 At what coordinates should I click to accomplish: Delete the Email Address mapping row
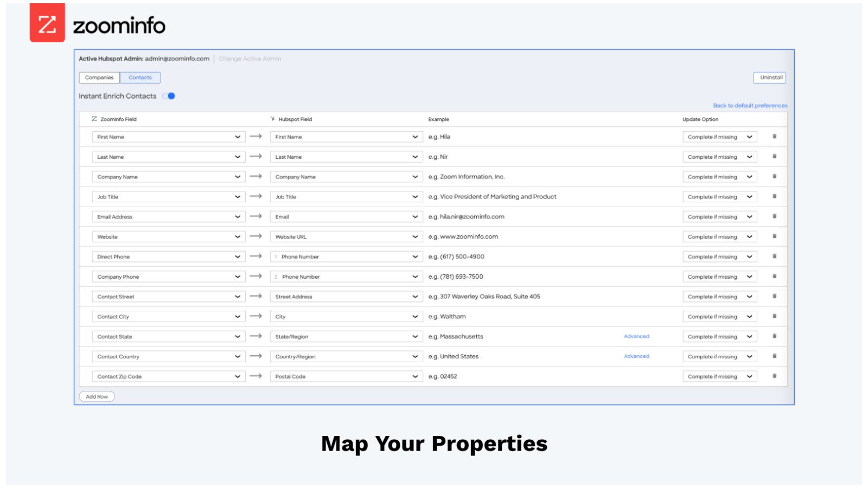click(774, 216)
